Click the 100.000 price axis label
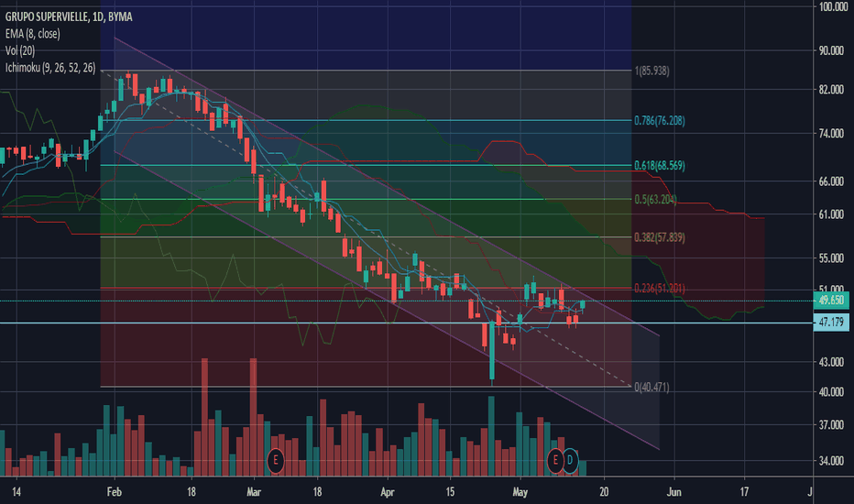Screen dimensions: 854x504 point(833,6)
